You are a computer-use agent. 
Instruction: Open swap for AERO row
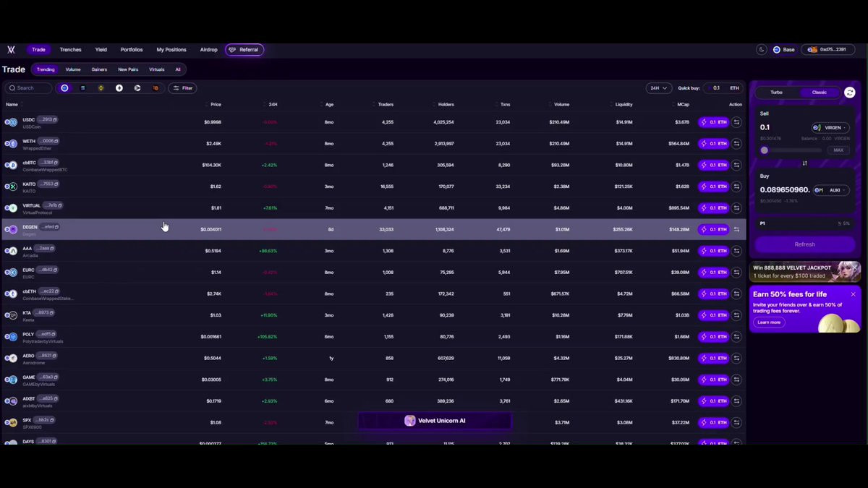tap(736, 358)
